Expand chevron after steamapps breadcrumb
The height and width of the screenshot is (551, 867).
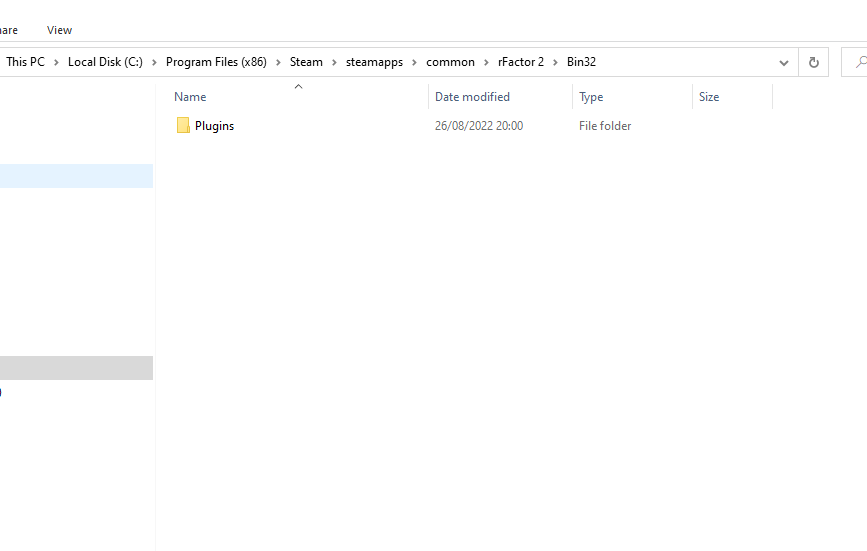(414, 62)
